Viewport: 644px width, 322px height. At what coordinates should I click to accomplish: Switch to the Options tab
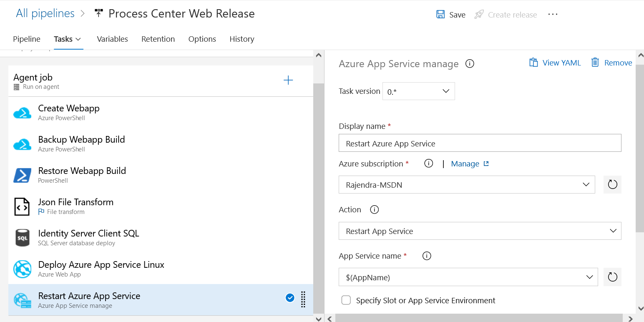(x=202, y=39)
